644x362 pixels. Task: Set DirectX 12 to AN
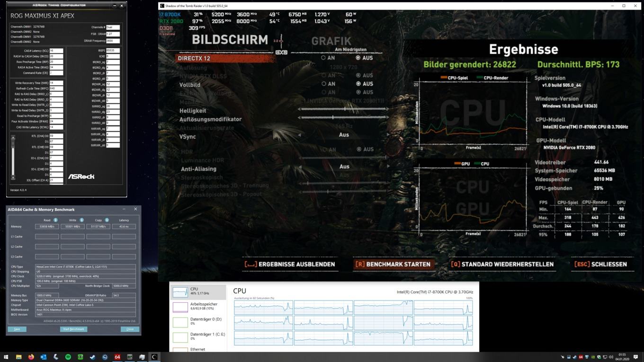click(x=327, y=58)
